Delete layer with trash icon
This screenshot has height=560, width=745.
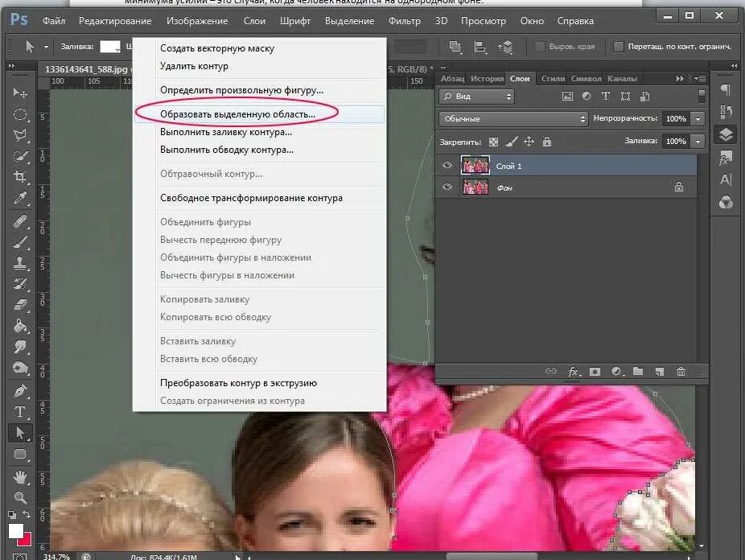click(x=681, y=372)
